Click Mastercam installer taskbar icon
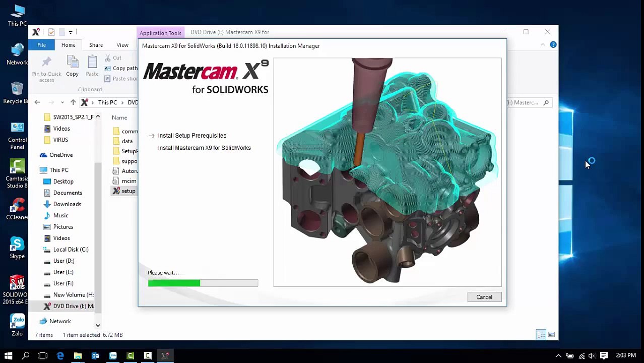This screenshot has width=644, height=363. point(165,355)
